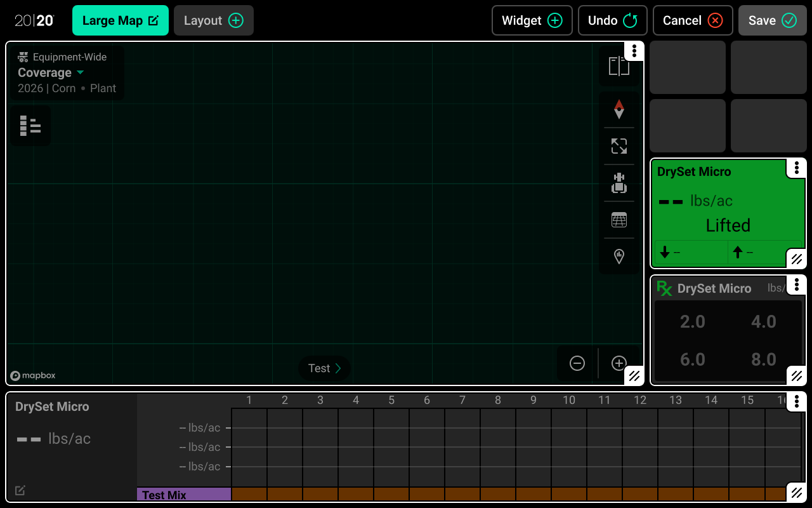The width and height of the screenshot is (812, 508).
Task: Select the Large Map tab
Action: pyautogui.click(x=121, y=20)
